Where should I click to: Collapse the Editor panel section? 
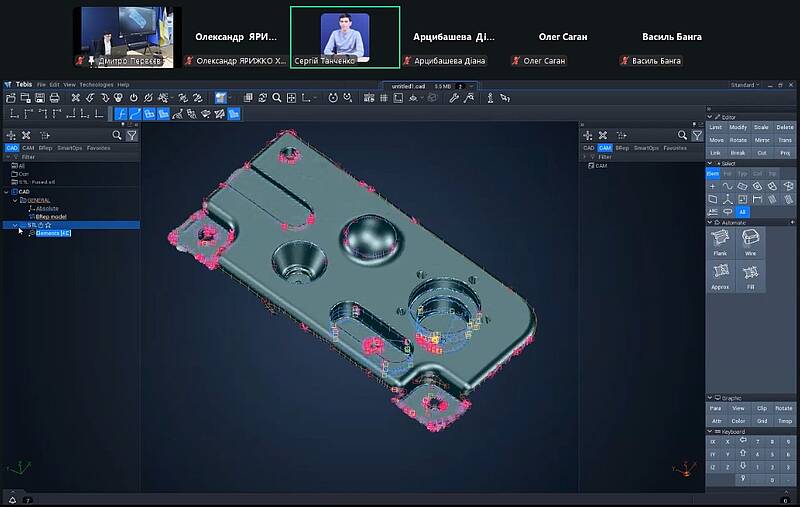tap(711, 118)
